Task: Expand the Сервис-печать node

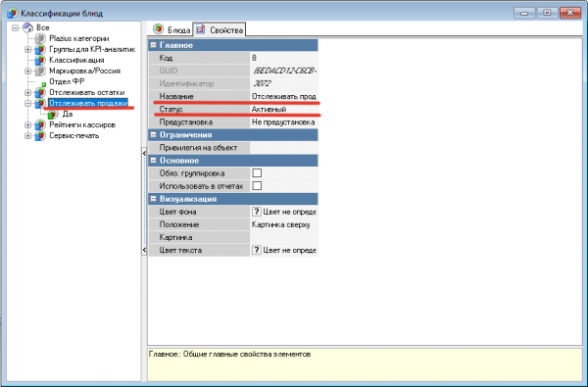Action: click(28, 136)
